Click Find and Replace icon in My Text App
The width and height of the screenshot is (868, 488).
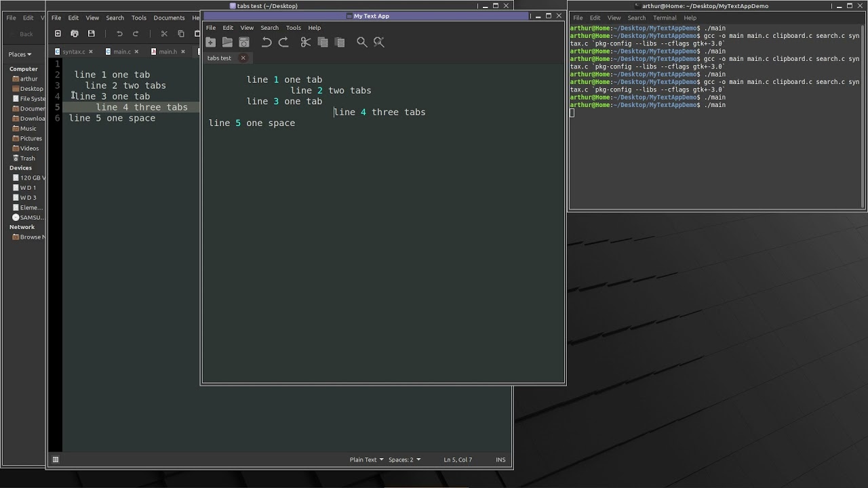click(379, 42)
